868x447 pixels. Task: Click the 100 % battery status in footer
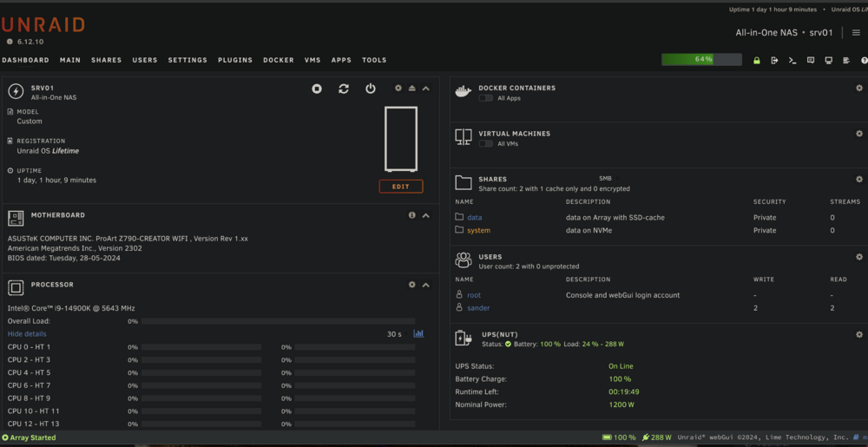coord(619,437)
